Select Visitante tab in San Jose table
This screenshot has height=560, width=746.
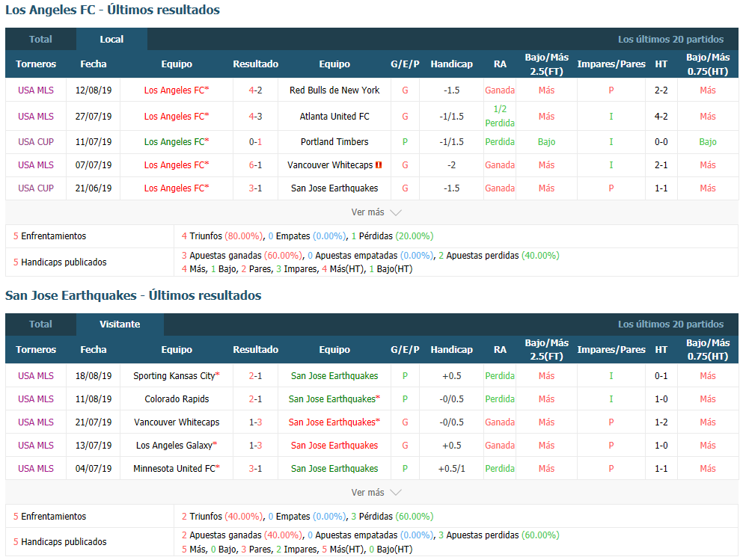tap(120, 324)
